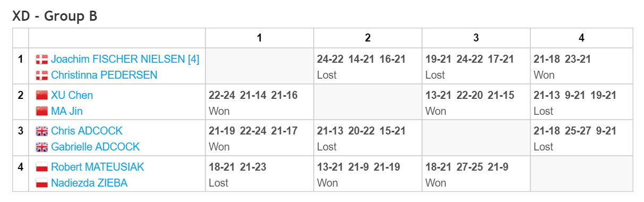The height and width of the screenshot is (202, 644).
Task: Open Robert MATEUSIAK player profile
Action: [98, 167]
